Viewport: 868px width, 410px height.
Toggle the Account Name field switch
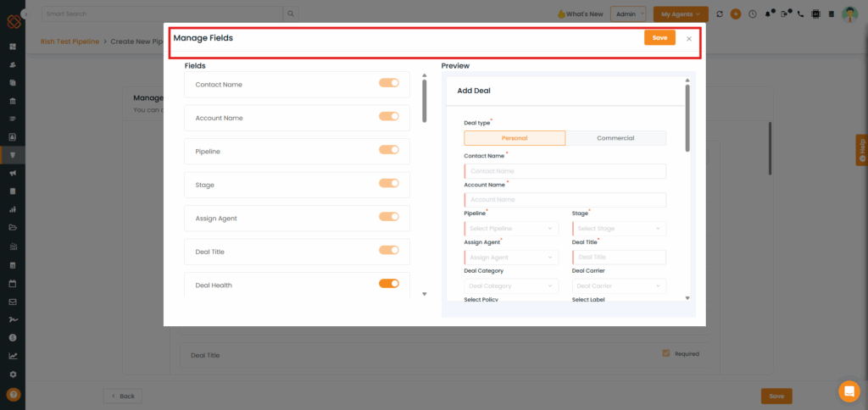(x=388, y=116)
